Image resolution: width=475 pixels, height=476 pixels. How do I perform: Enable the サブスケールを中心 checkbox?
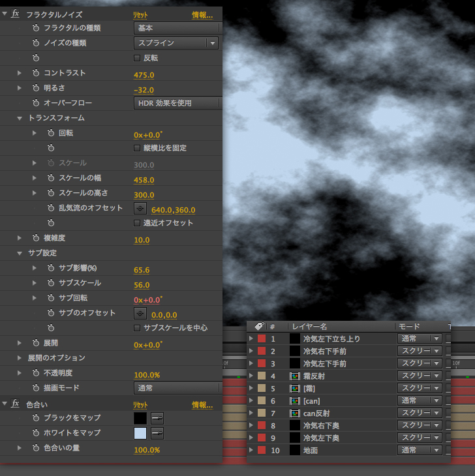137,328
